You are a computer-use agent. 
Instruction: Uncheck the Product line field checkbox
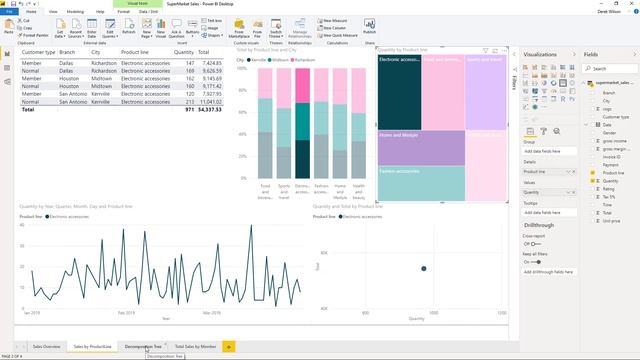[593, 173]
